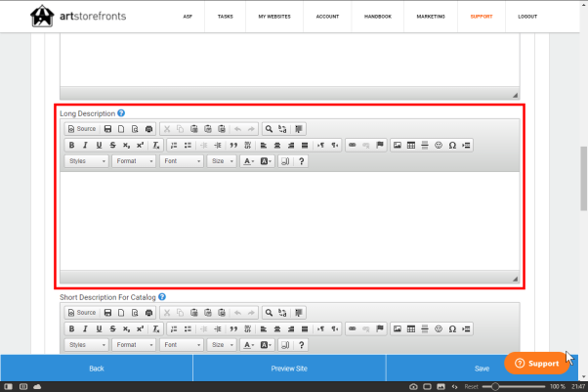The image size is (588, 392).
Task: Click Long Description help icon
Action: click(x=121, y=113)
